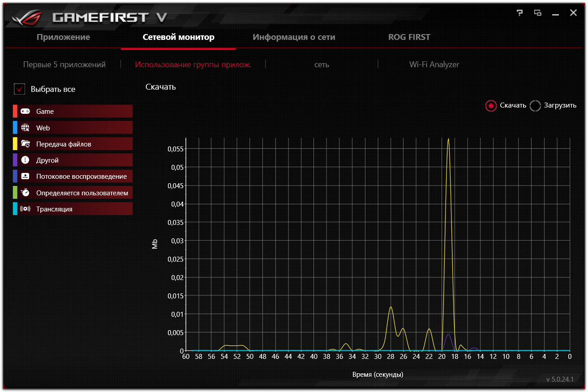Toggle the Game group row
This screenshot has width=588, height=392.
pos(73,111)
